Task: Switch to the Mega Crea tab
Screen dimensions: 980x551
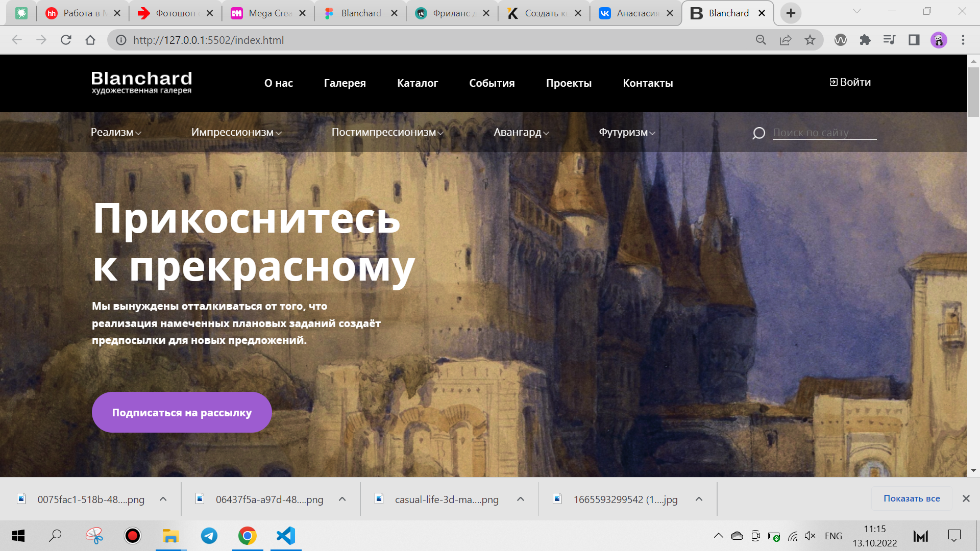Action: (267, 13)
